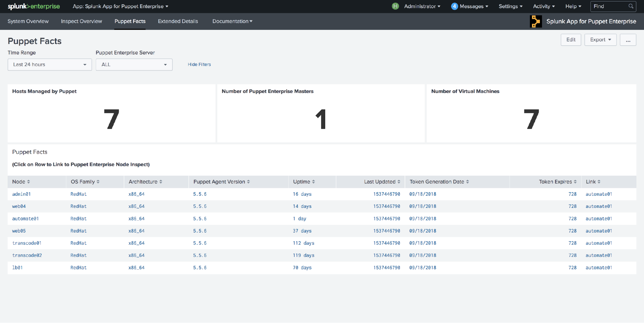Open the Export dropdown button
Image resolution: width=644 pixels, height=323 pixels.
pos(601,40)
